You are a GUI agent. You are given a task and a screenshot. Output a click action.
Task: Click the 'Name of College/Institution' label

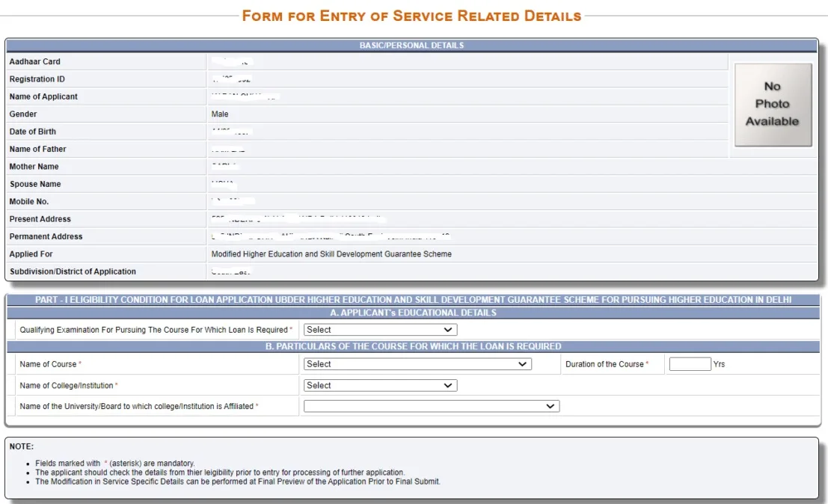pyautogui.click(x=67, y=386)
